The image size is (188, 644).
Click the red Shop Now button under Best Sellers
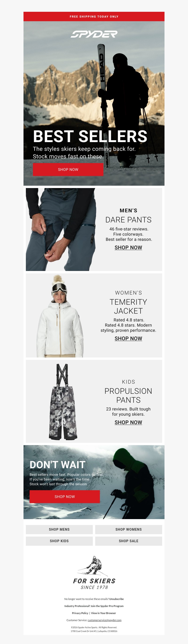click(x=68, y=169)
